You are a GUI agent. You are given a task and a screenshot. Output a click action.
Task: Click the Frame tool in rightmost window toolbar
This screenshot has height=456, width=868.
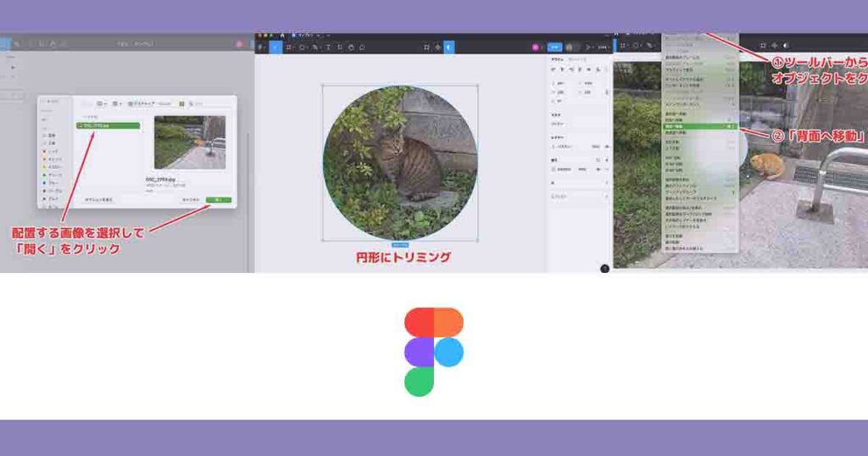point(623,46)
